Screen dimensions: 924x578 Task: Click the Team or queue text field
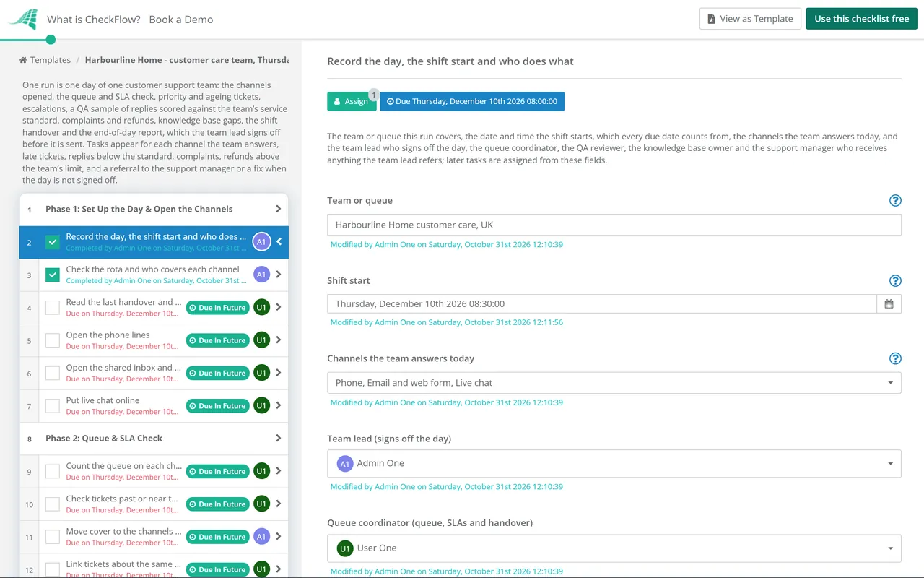tap(614, 225)
